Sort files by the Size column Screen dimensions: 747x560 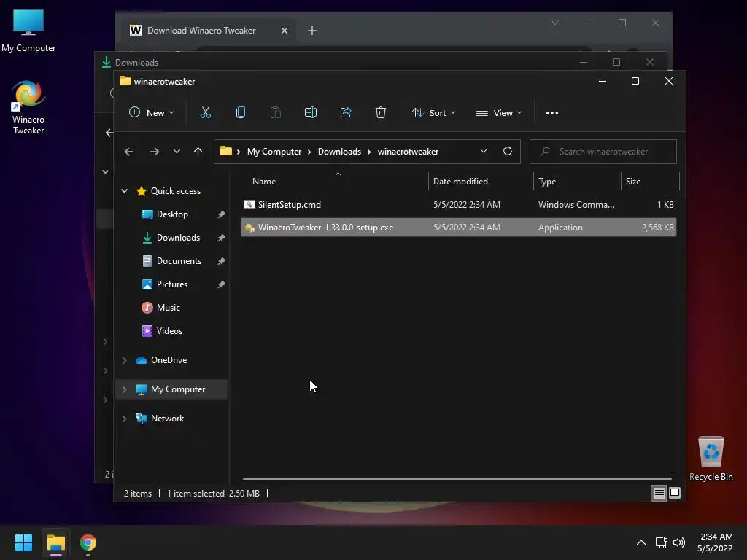coord(633,182)
